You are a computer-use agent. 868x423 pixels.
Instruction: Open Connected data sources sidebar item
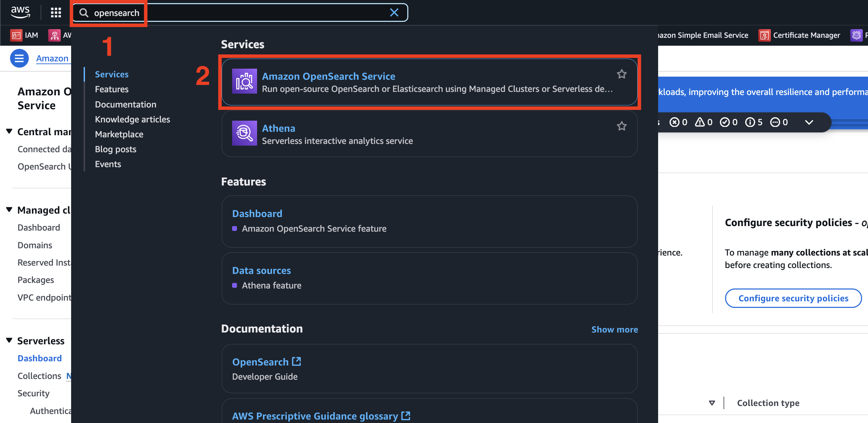(44, 149)
